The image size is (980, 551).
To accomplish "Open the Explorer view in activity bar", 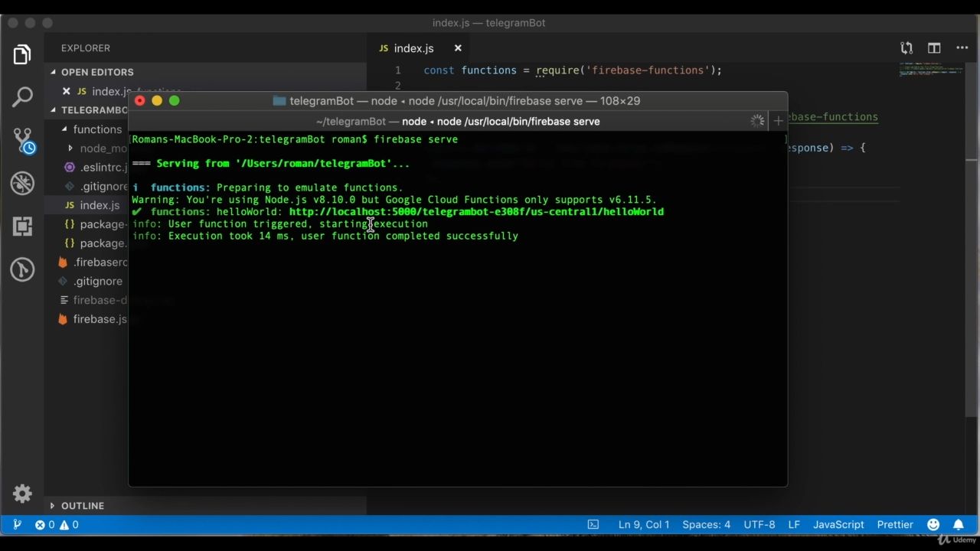I will [22, 54].
